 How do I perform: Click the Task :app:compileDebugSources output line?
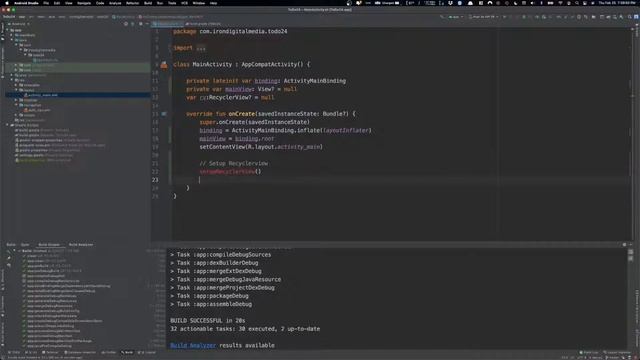pyautogui.click(x=220, y=255)
